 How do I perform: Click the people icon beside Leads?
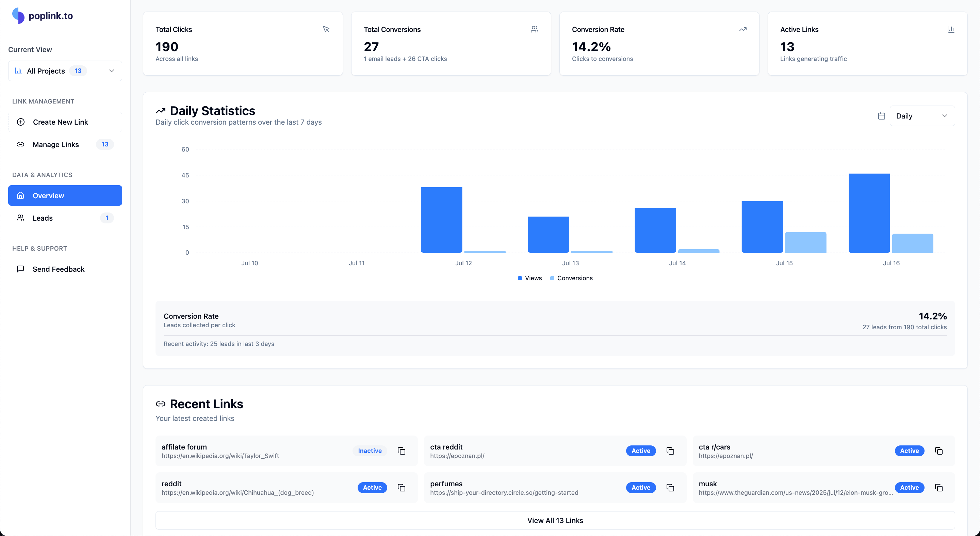tap(20, 218)
